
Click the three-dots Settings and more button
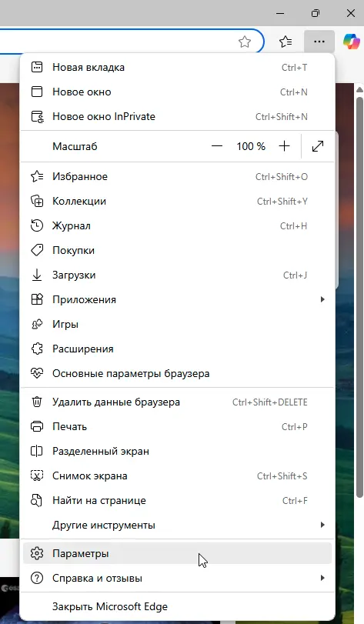[x=319, y=42]
